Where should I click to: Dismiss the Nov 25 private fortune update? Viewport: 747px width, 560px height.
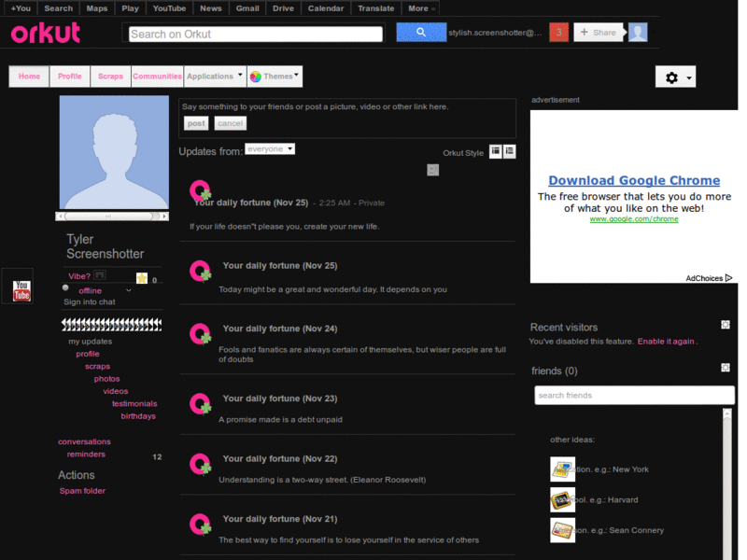coord(432,170)
